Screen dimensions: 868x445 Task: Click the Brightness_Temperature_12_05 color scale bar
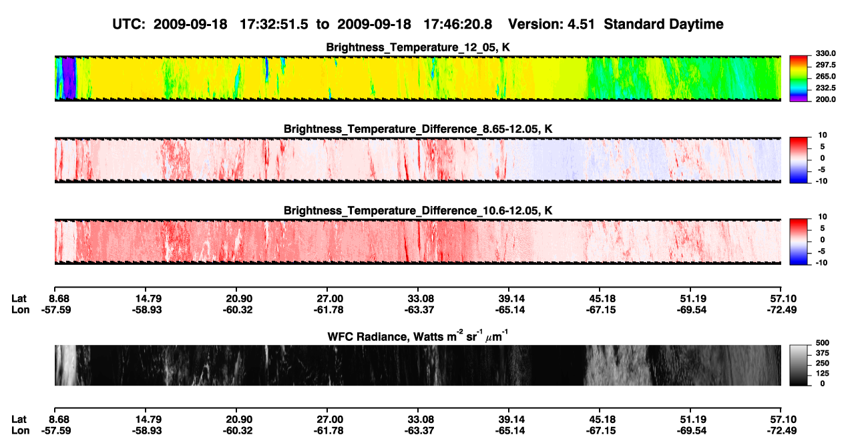(799, 78)
